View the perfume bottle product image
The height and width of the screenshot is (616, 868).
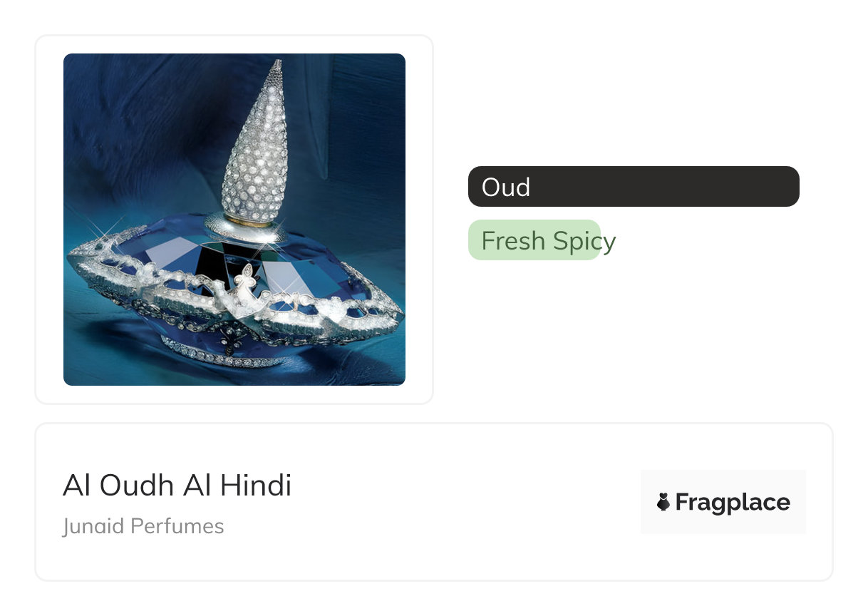pyautogui.click(x=234, y=220)
